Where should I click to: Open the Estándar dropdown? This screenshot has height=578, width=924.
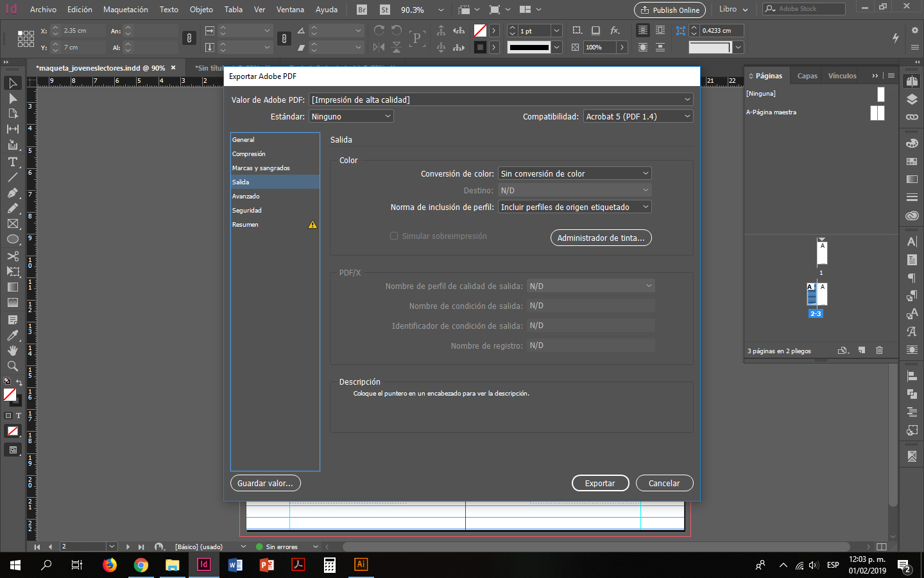coord(351,116)
